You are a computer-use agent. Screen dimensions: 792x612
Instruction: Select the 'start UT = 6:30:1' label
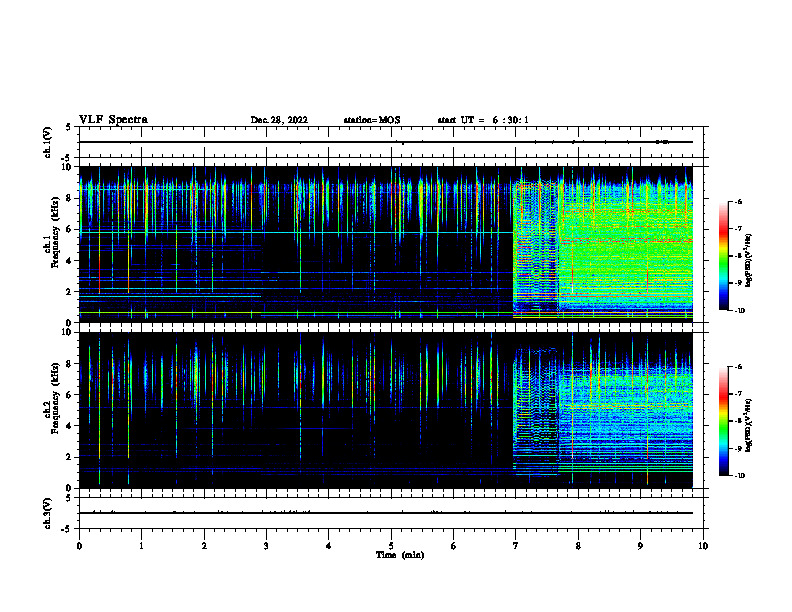click(x=483, y=120)
